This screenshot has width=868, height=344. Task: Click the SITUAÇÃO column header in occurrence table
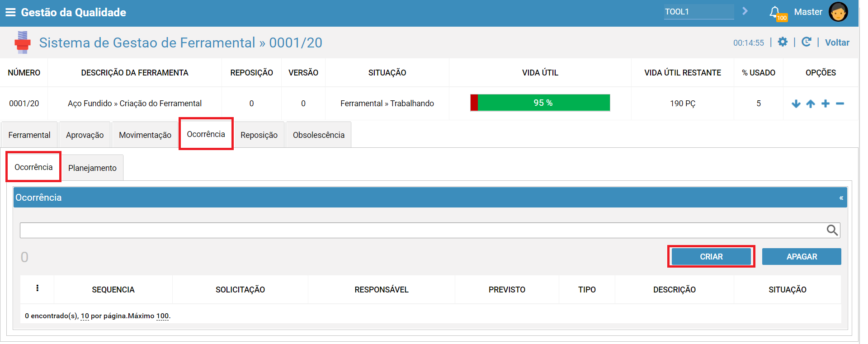[x=787, y=289]
